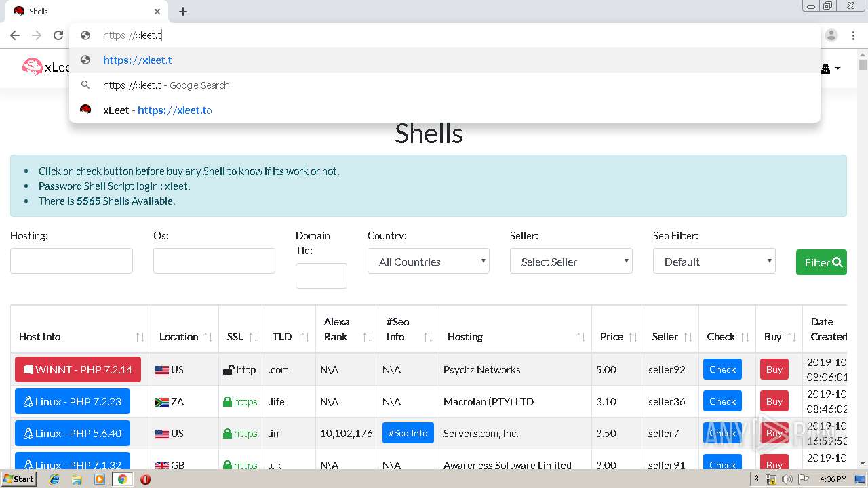This screenshot has width=868, height=488.
Task: Focus the Hosting filter field
Action: 71,261
